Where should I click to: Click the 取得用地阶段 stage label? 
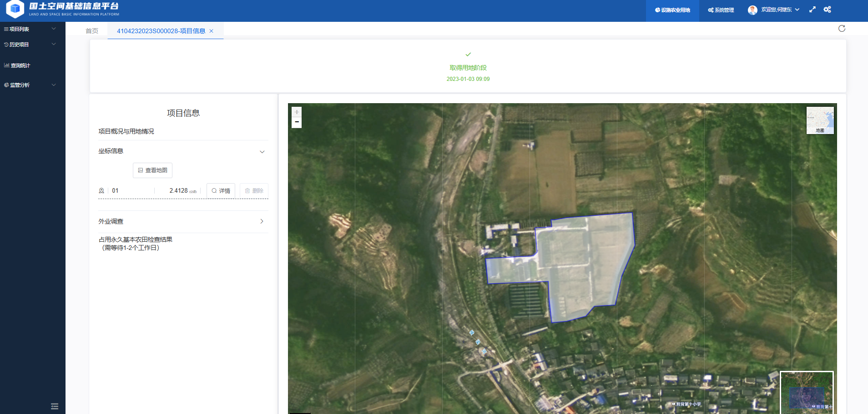coord(468,68)
